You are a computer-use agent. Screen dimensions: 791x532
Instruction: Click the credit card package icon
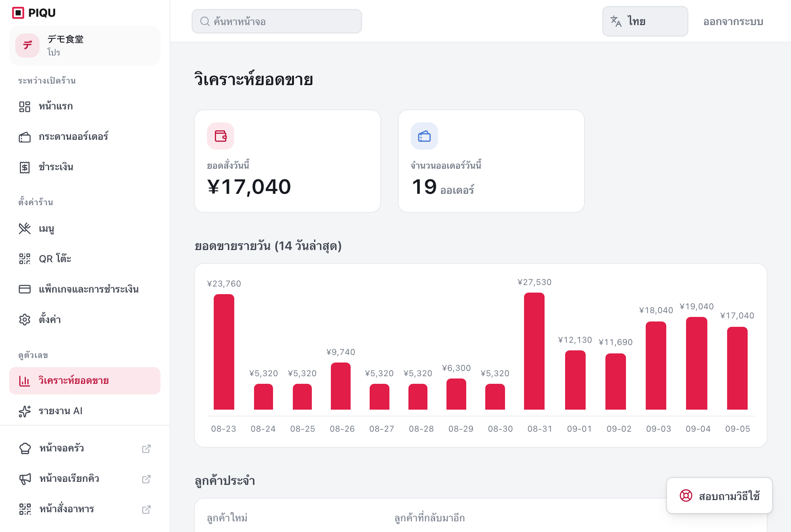25,289
